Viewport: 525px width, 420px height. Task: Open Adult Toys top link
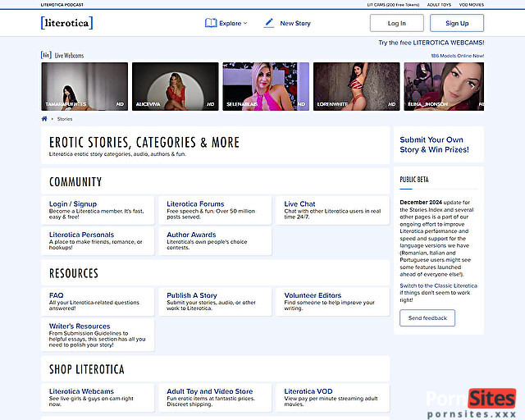(439, 5)
